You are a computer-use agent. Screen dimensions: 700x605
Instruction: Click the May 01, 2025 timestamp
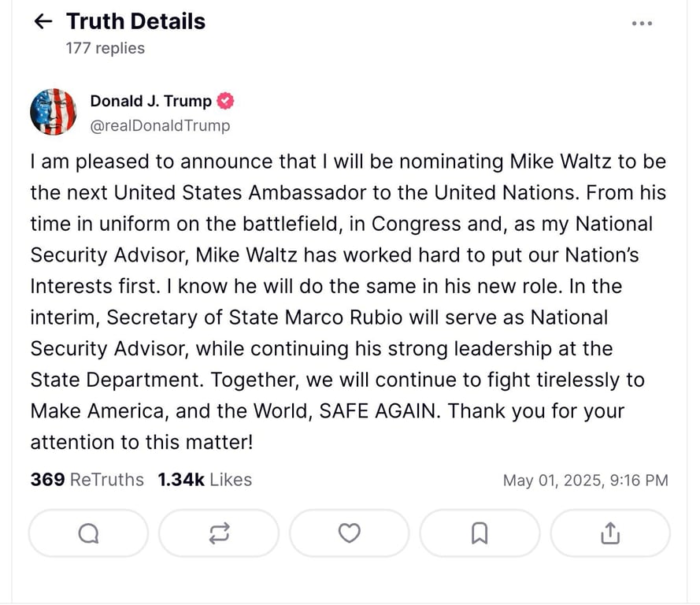[x=586, y=480]
